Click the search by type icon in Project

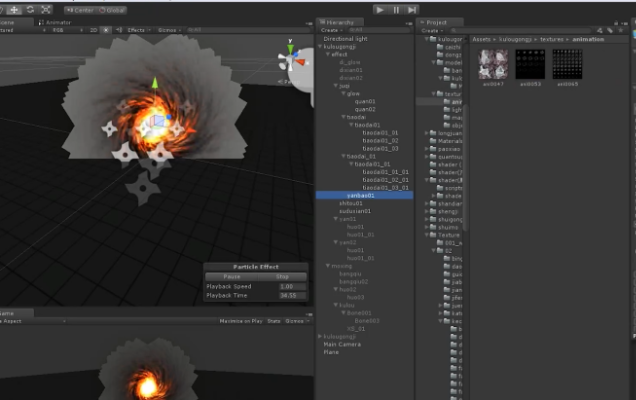(x=599, y=30)
